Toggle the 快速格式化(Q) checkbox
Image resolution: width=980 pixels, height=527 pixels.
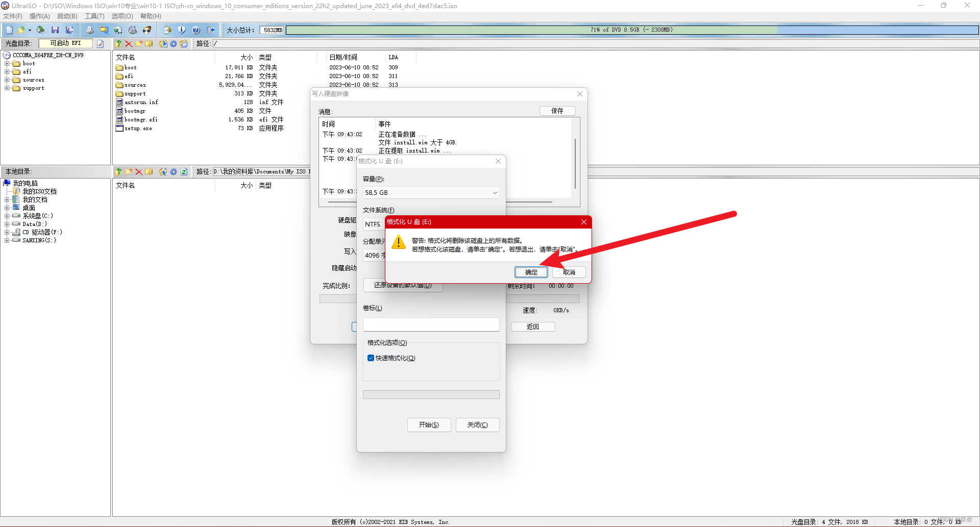(371, 358)
